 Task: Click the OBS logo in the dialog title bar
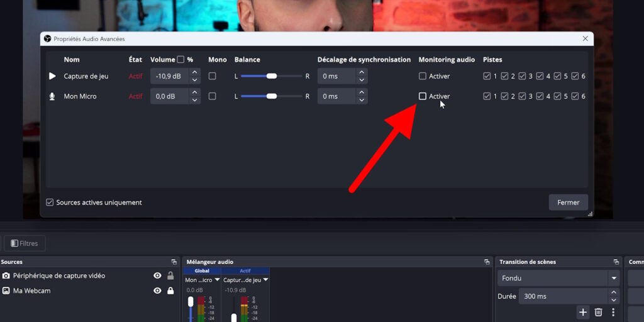pyautogui.click(x=47, y=38)
